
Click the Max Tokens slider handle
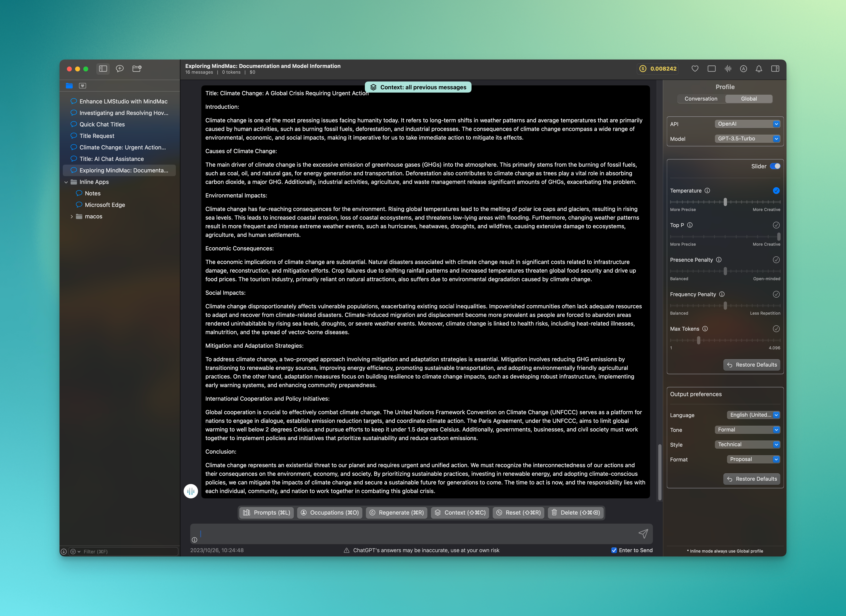click(699, 340)
